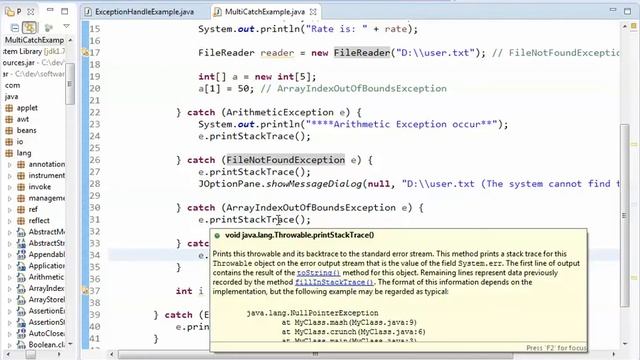Click the AssertionSt class file icon

[x=21, y=322]
